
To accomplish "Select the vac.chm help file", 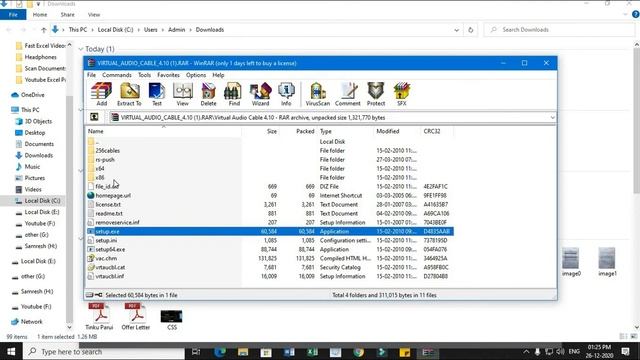I will [x=106, y=258].
